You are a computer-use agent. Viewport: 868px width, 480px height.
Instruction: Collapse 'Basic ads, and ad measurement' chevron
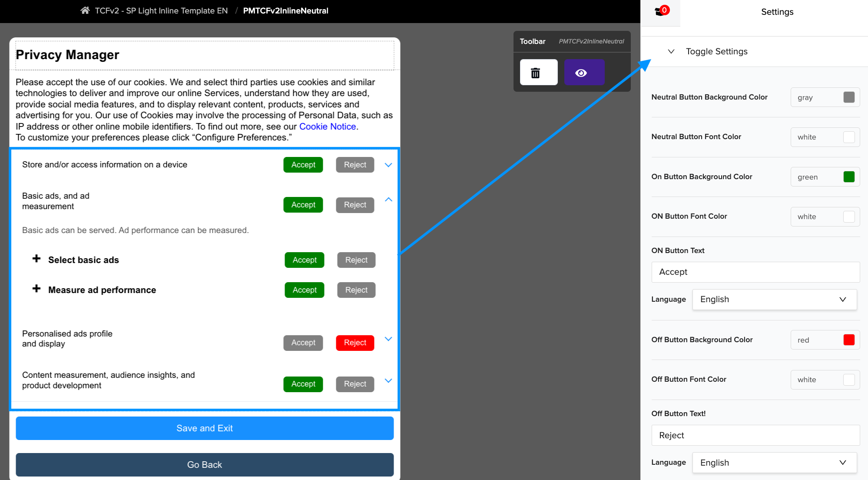[x=388, y=200]
